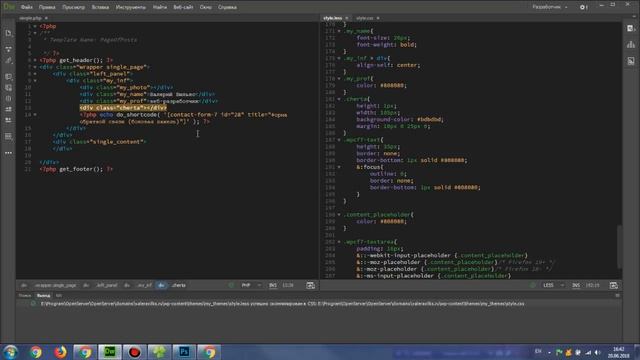Screen dimensions: 640x360
Task: Select .my_inf in tag selector breadcrumb
Action: pos(144,285)
